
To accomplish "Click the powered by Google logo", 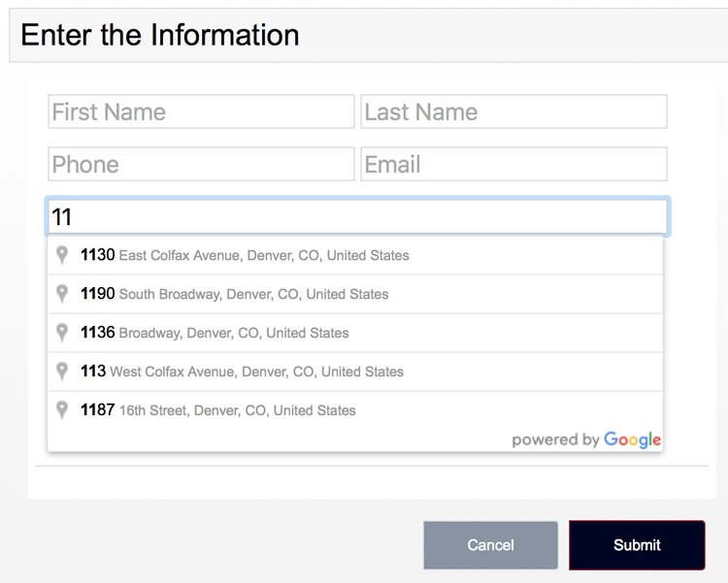I will [x=586, y=439].
